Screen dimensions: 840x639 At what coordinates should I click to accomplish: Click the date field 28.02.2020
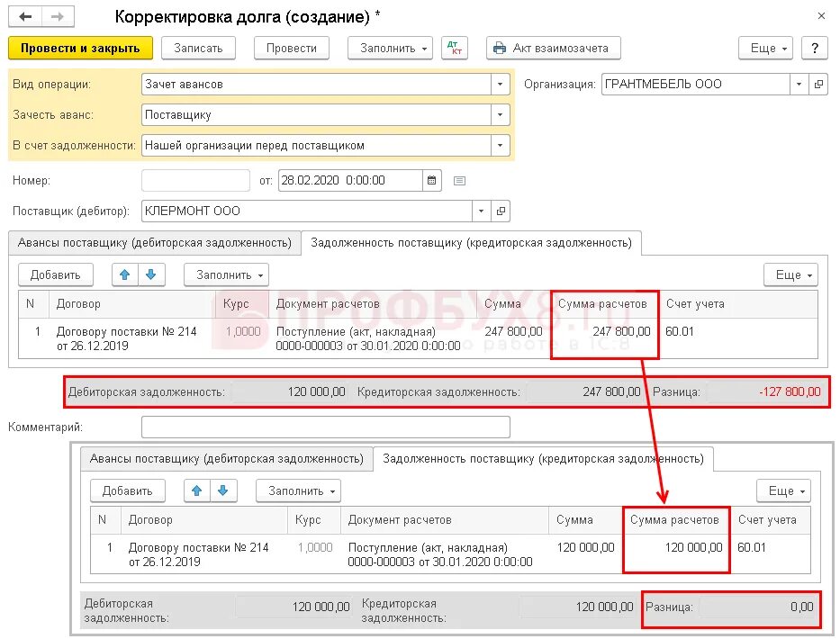click(350, 181)
